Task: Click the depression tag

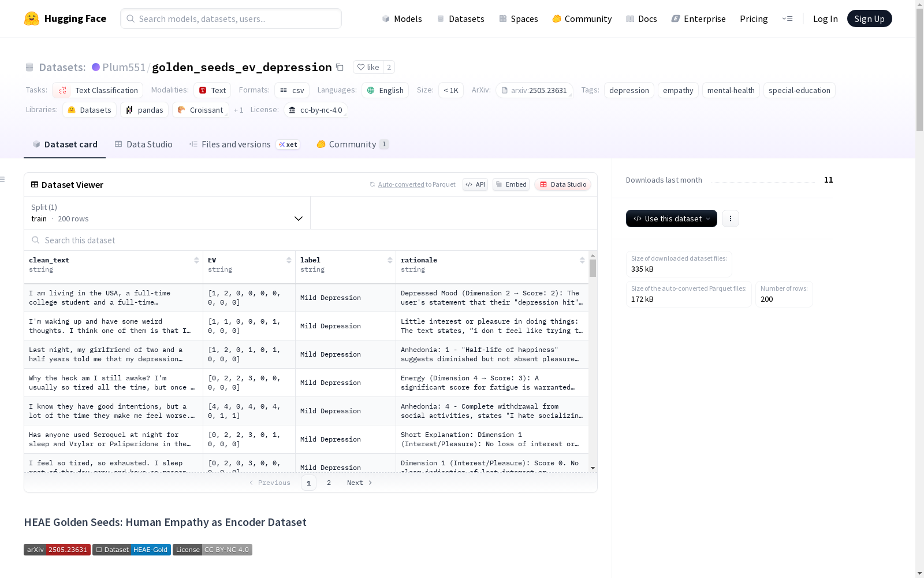Action: [x=629, y=90]
